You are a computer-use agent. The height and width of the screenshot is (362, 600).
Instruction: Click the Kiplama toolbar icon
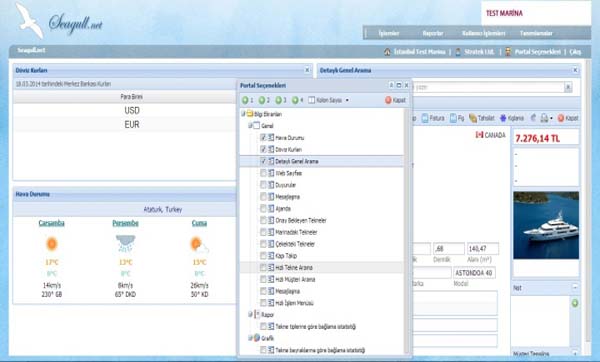tap(503, 118)
